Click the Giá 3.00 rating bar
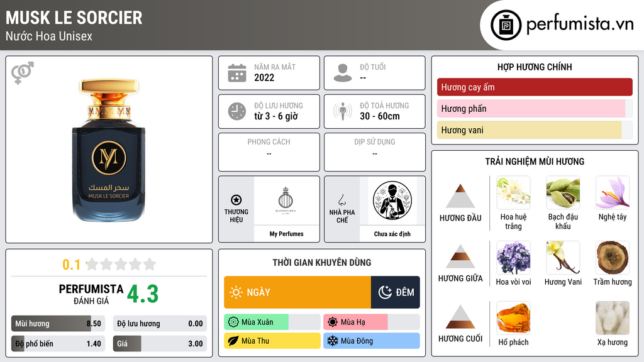 point(160,344)
